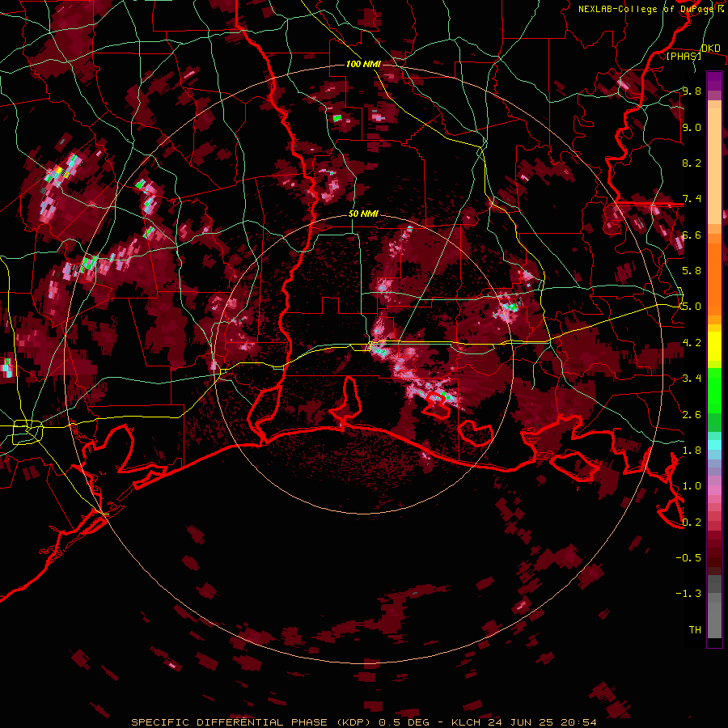Select the 1.8 value on the scale
Image resolution: width=728 pixels, height=728 pixels.
692,451
